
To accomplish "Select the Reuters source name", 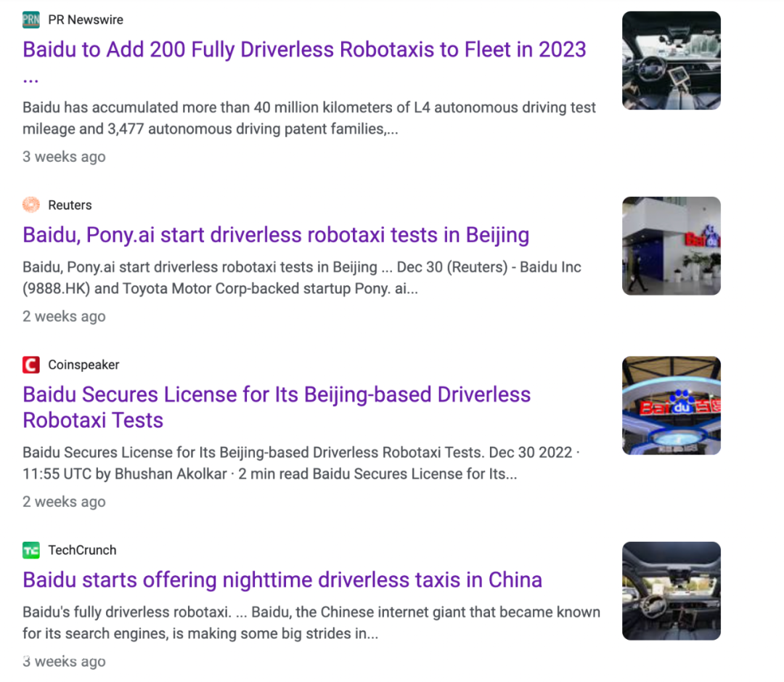I will [70, 205].
